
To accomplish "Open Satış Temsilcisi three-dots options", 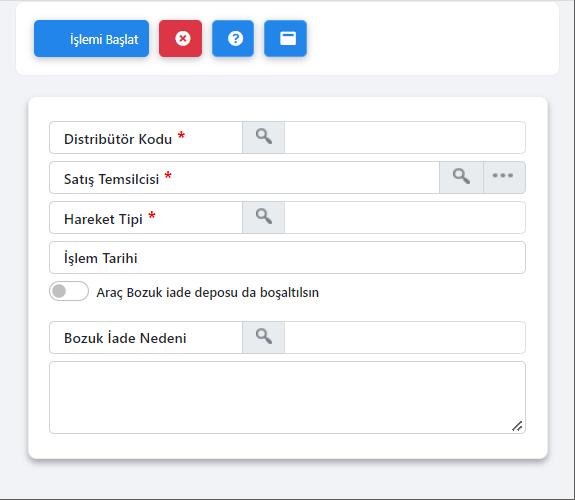I will [504, 178].
